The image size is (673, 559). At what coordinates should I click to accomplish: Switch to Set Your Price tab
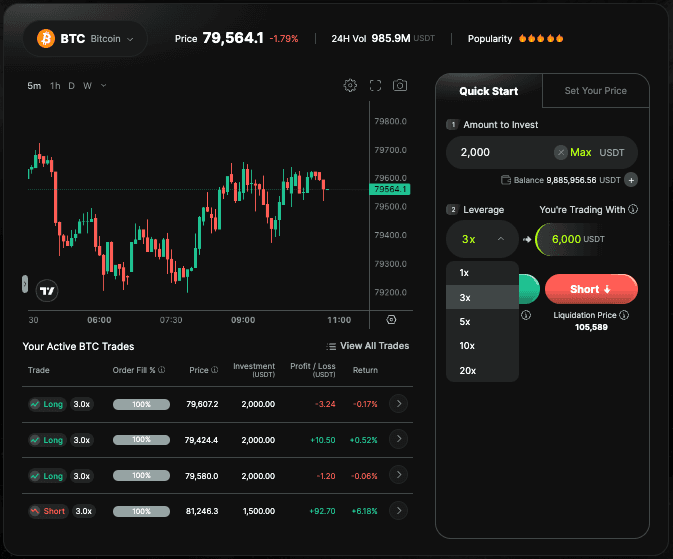tap(595, 91)
